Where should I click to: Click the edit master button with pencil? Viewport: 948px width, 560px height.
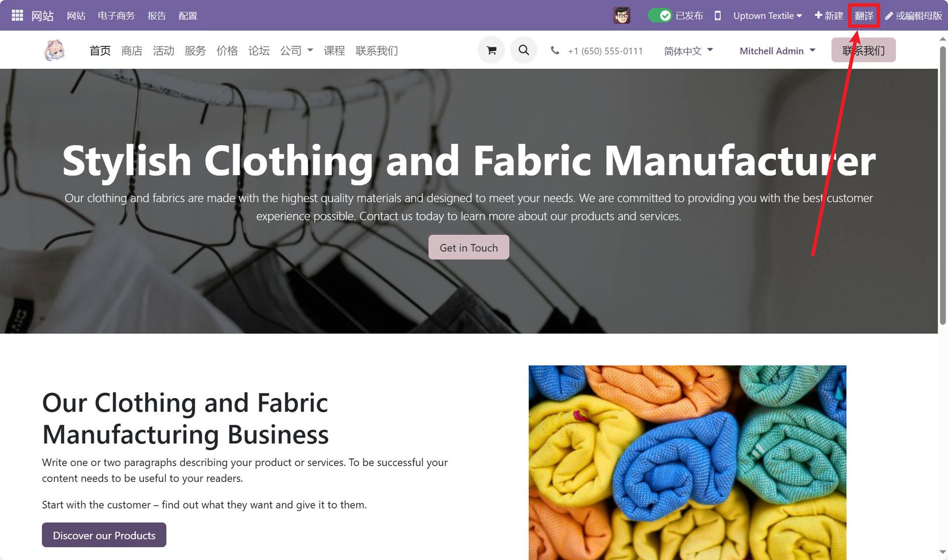913,16
